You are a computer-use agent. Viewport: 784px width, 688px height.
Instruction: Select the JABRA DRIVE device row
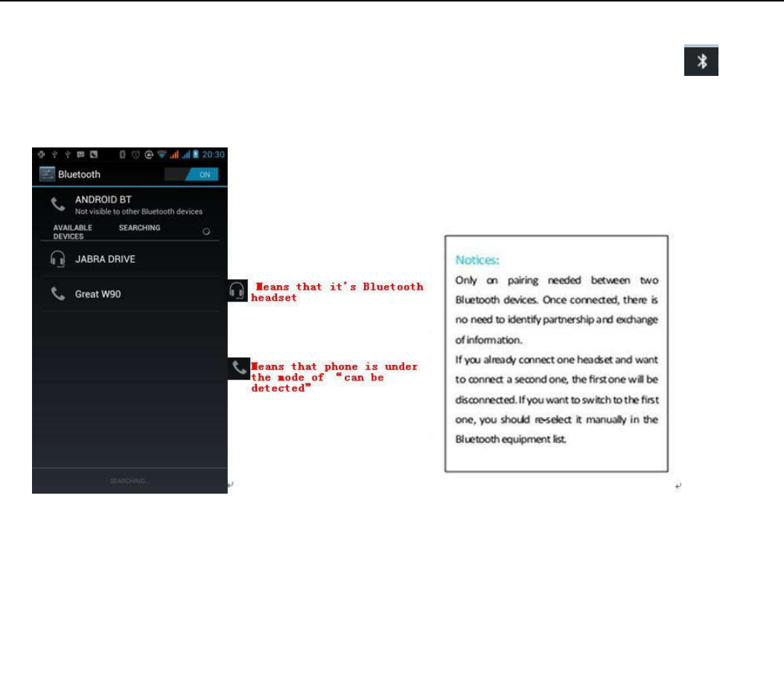point(130,259)
